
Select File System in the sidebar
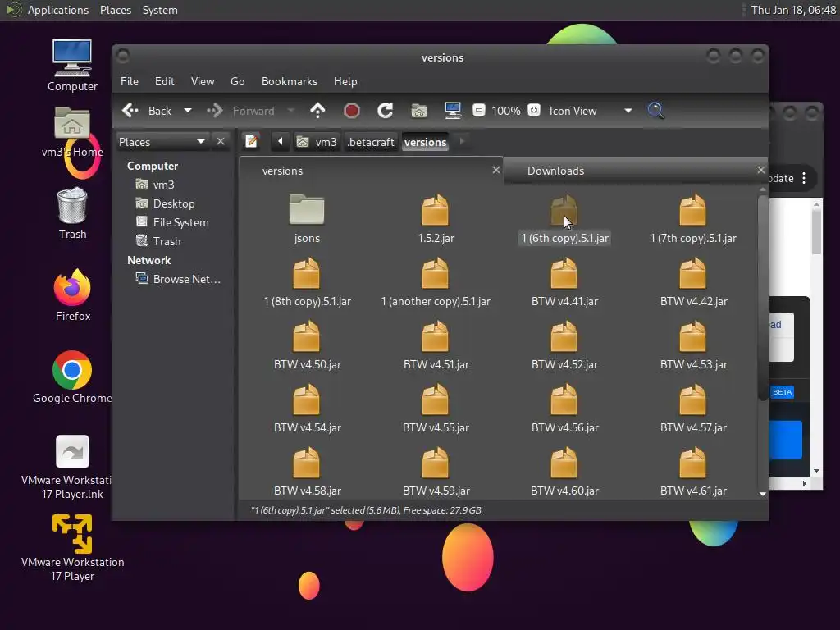[180, 222]
